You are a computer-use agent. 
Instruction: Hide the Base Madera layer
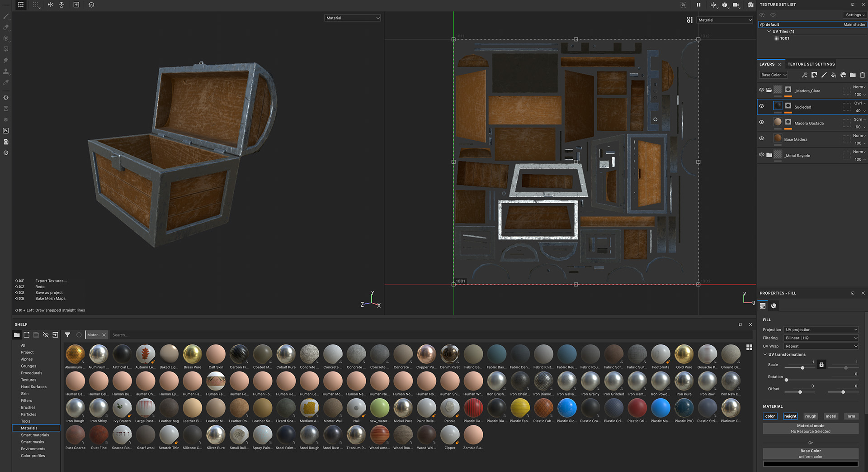click(x=762, y=138)
